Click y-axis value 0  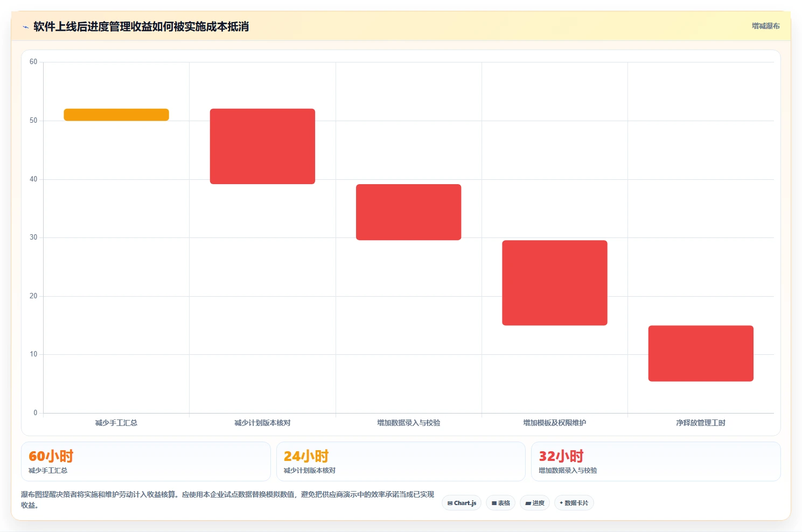[36, 413]
